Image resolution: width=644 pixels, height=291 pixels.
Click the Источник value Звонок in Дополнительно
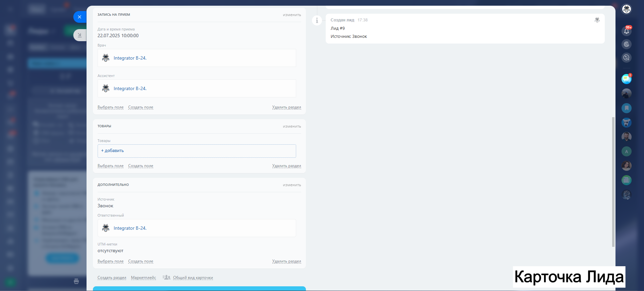[105, 206]
